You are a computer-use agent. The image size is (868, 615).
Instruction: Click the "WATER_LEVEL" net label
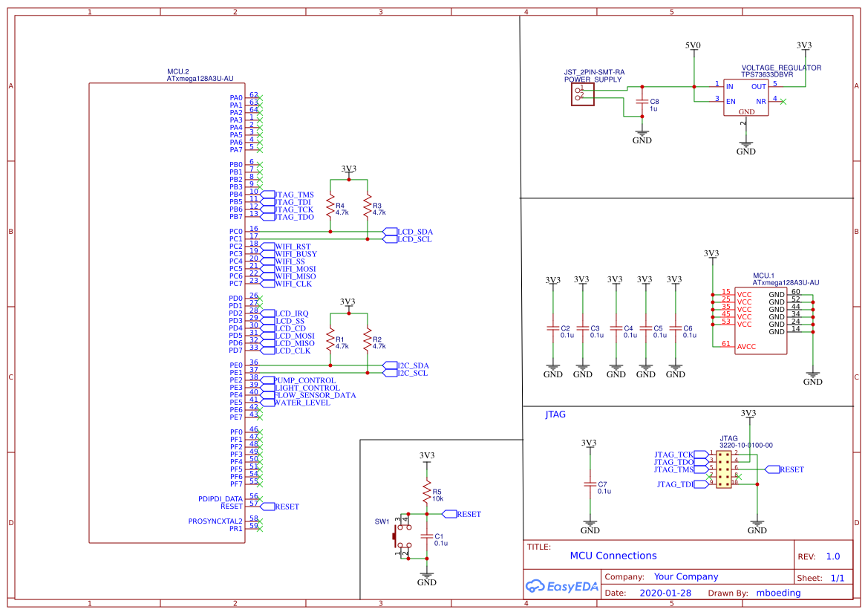[x=302, y=403]
